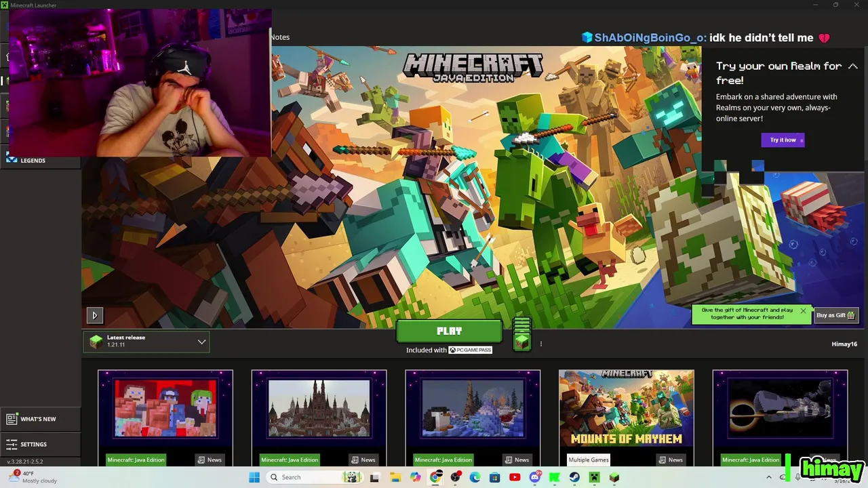
Task: Show hidden system tray icons chevron
Action: (x=768, y=477)
